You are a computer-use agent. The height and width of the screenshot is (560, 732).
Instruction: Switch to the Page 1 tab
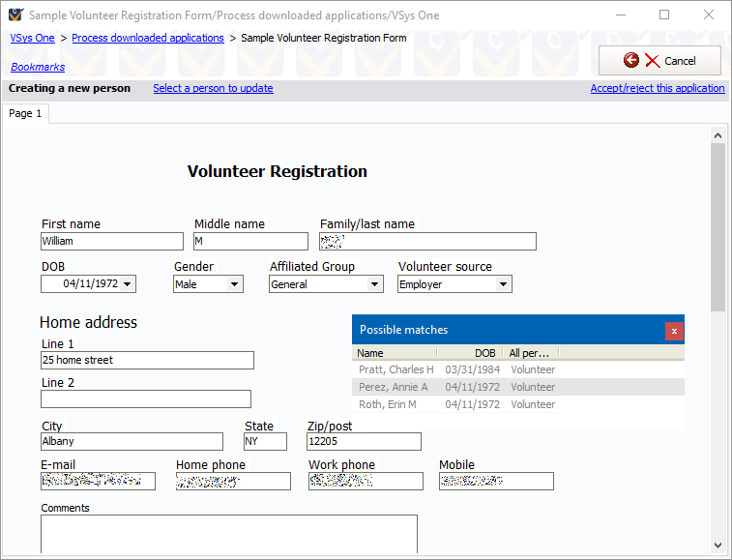pos(25,114)
